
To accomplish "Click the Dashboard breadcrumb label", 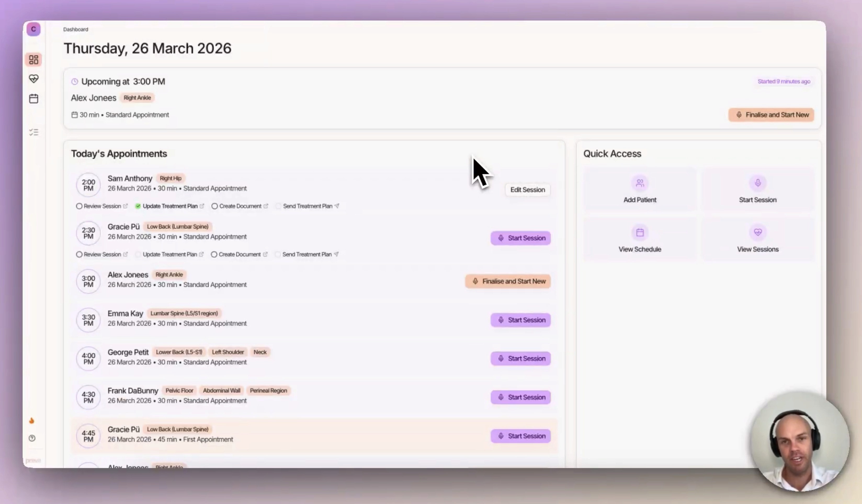I will coord(76,29).
